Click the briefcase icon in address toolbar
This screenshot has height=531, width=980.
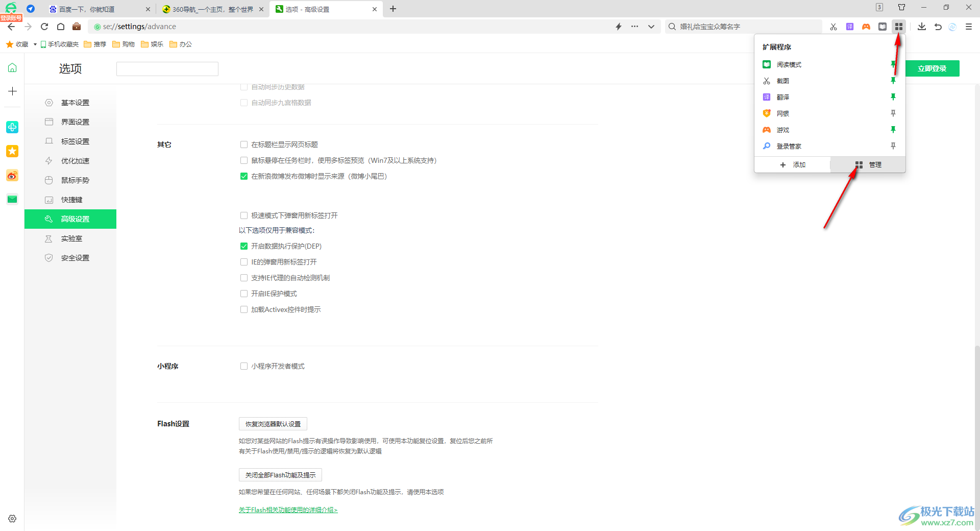tap(77, 27)
